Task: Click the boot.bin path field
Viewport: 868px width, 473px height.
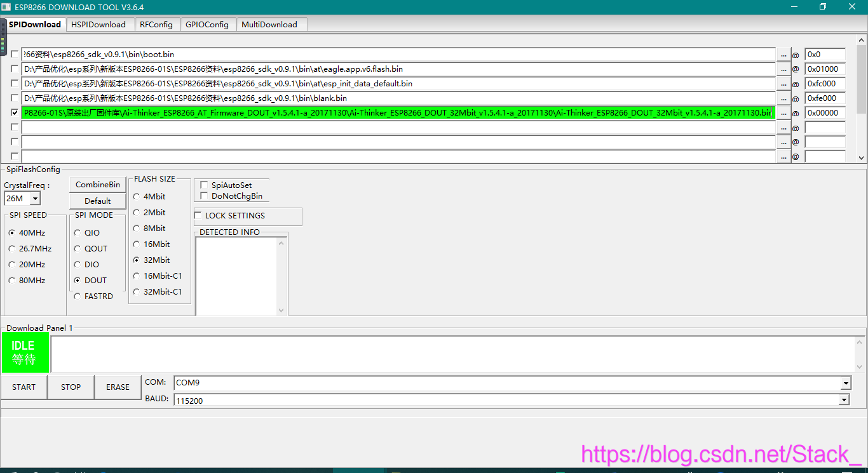Action: [398, 55]
